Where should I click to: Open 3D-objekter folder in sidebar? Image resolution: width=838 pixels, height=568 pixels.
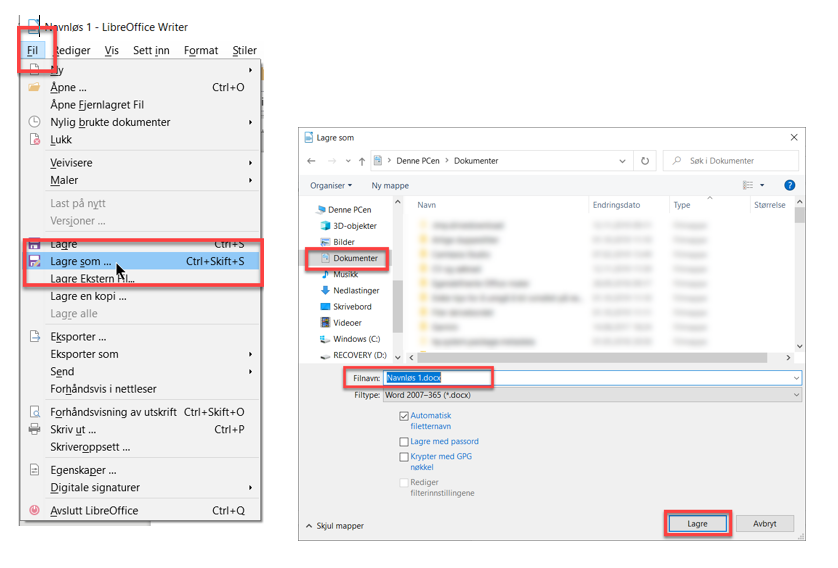point(354,226)
